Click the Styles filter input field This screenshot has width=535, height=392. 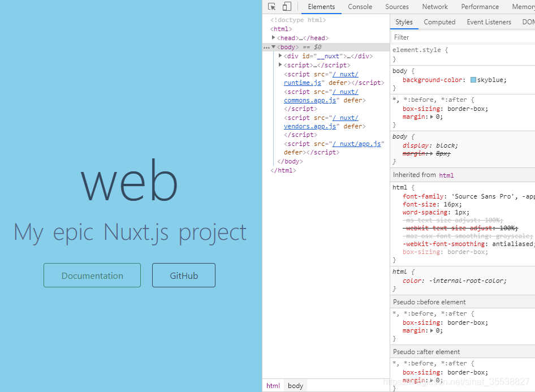[441, 37]
